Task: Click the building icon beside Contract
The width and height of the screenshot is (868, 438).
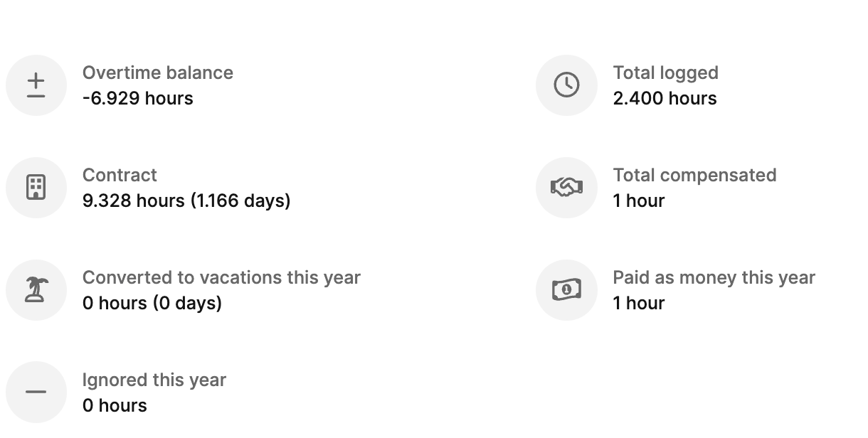Action: 36,188
